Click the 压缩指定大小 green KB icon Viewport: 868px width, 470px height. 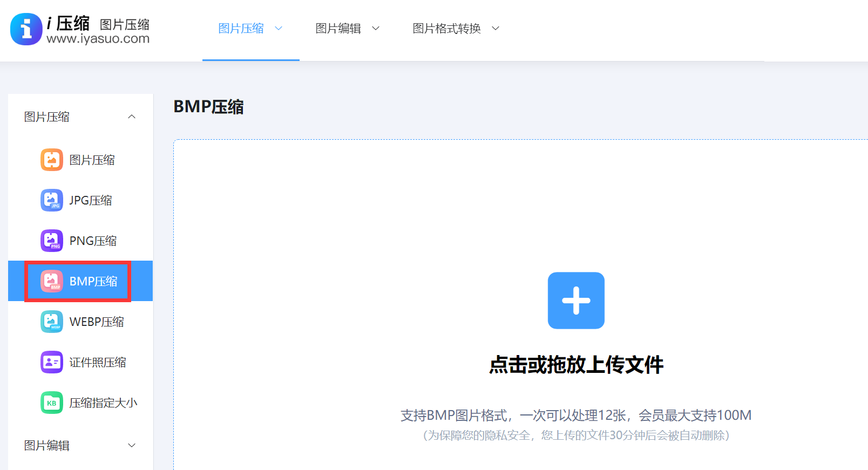[51, 403]
